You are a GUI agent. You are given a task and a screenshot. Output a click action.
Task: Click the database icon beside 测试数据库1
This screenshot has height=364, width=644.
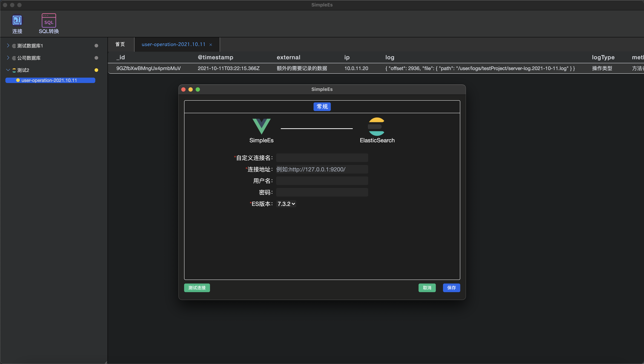14,46
